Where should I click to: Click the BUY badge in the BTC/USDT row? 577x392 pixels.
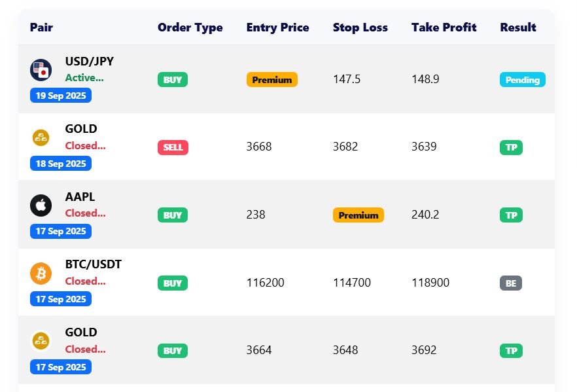pyautogui.click(x=173, y=283)
